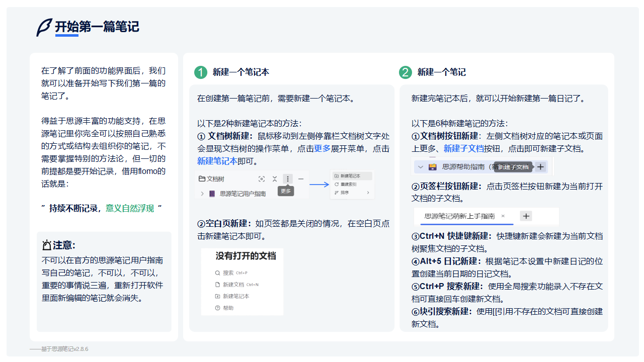Open the 排序 submenu arrow
Screen dimensions: 644x362
(x=367, y=193)
